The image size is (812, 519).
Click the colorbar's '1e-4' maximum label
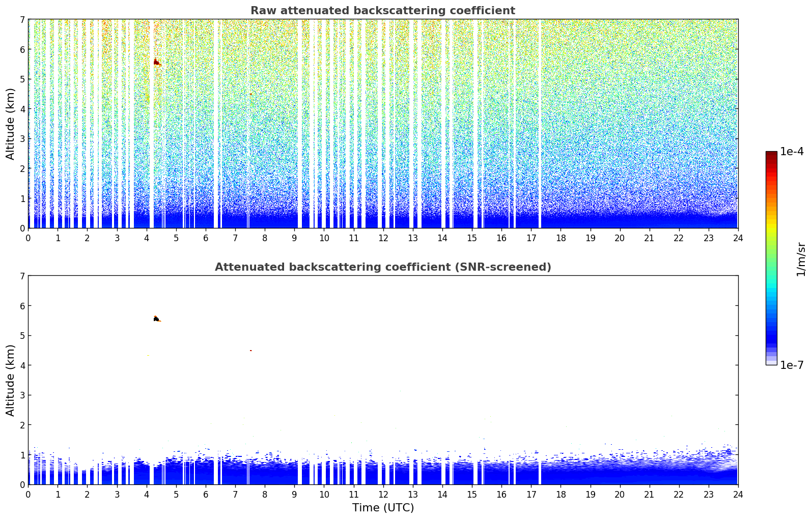point(792,152)
